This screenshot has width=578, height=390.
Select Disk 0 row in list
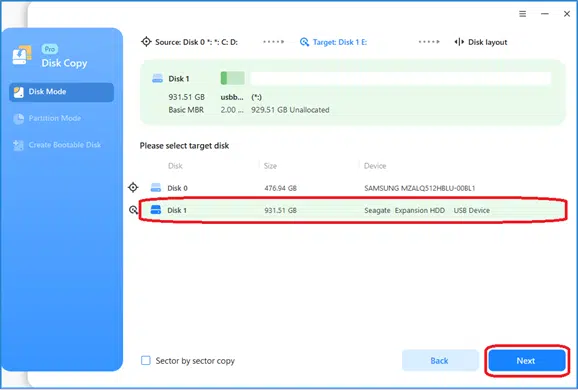click(x=352, y=188)
